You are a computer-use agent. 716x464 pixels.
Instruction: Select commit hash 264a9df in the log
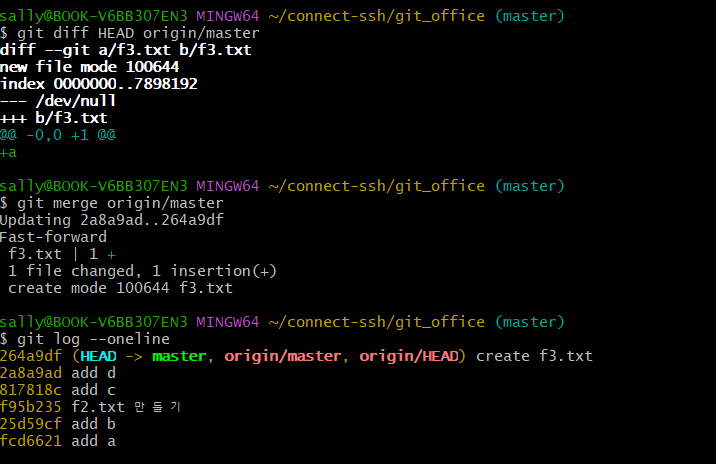click(x=31, y=356)
